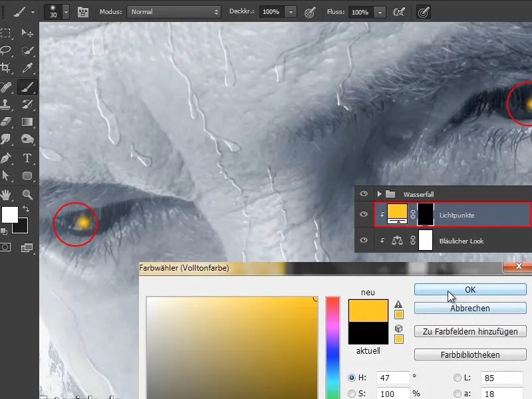Select the H hue radio button
Image resolution: width=532 pixels, height=399 pixels.
click(x=352, y=378)
